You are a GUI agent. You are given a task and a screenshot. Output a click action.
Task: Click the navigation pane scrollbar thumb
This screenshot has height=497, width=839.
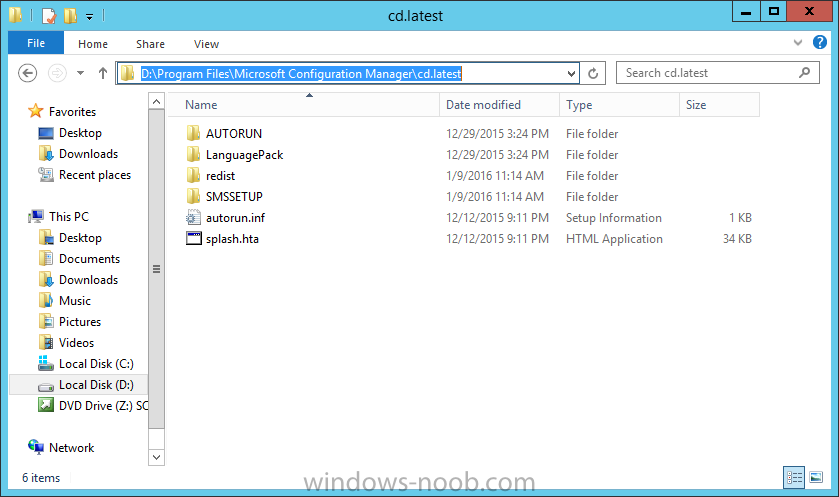(x=156, y=269)
